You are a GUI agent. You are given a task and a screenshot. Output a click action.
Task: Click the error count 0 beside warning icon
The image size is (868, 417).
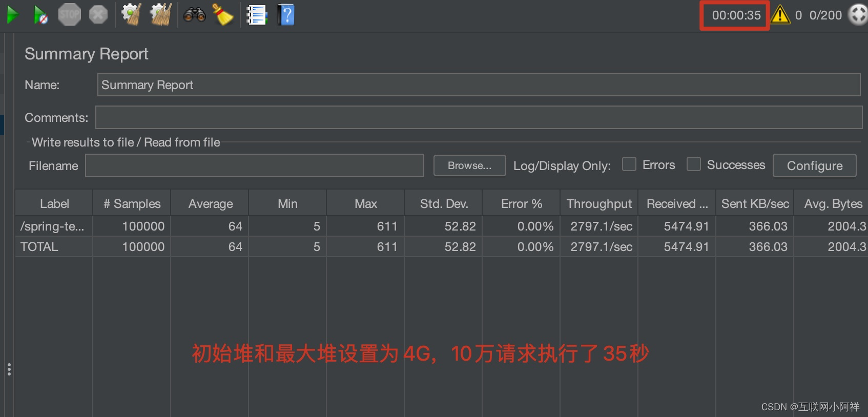(x=798, y=15)
